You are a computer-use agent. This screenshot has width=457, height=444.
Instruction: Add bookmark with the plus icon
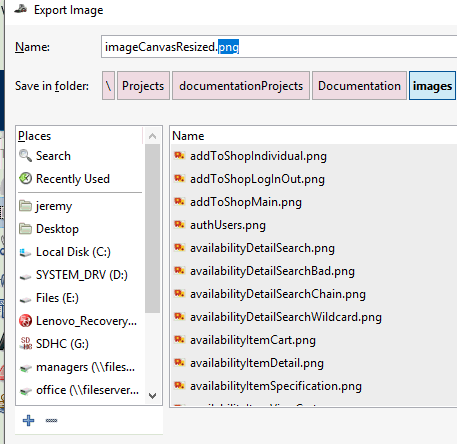28,420
